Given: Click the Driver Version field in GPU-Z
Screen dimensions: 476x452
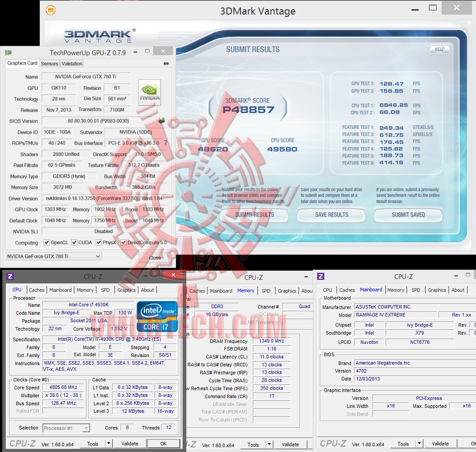Looking at the screenshot, I should [x=104, y=198].
